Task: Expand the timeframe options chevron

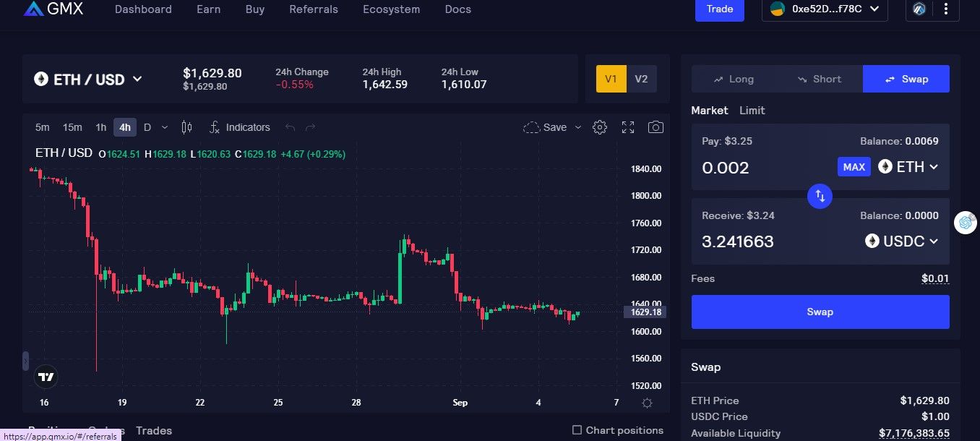Action: tap(164, 127)
